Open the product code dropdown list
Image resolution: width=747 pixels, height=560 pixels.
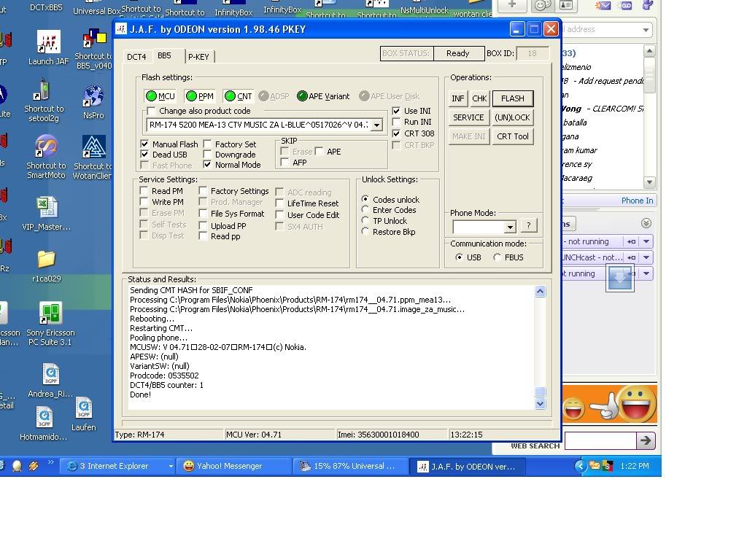point(376,125)
